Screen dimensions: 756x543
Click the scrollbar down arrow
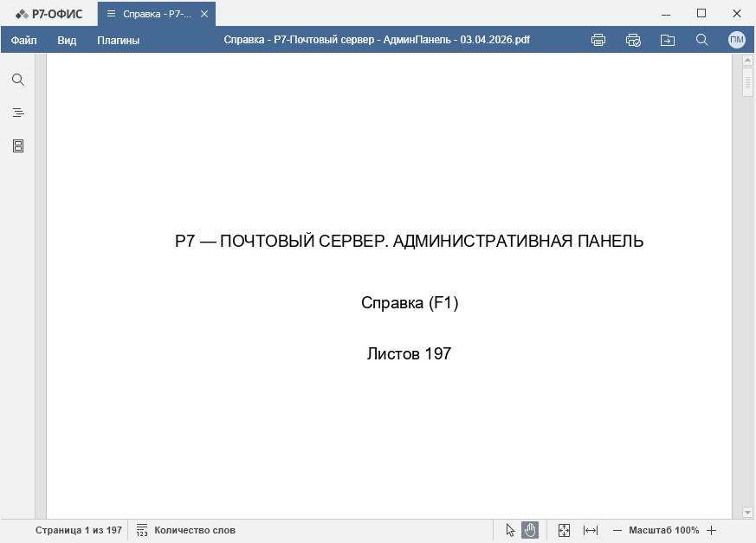pos(747,512)
